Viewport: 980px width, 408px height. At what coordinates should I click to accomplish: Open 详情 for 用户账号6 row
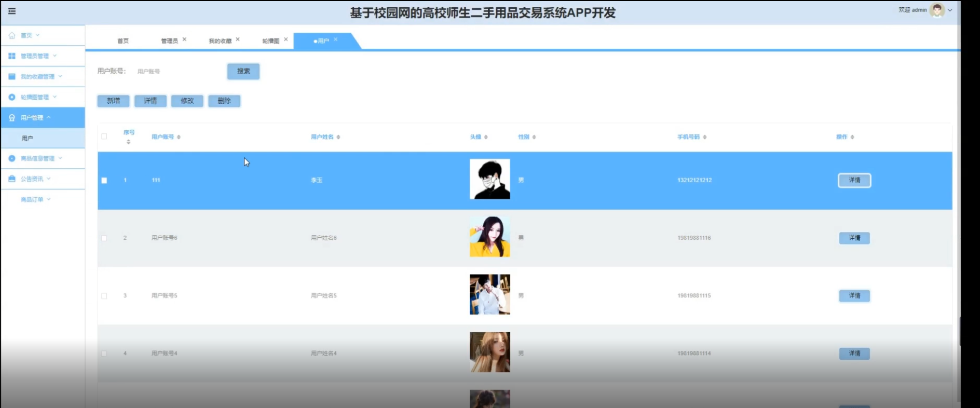[854, 238]
